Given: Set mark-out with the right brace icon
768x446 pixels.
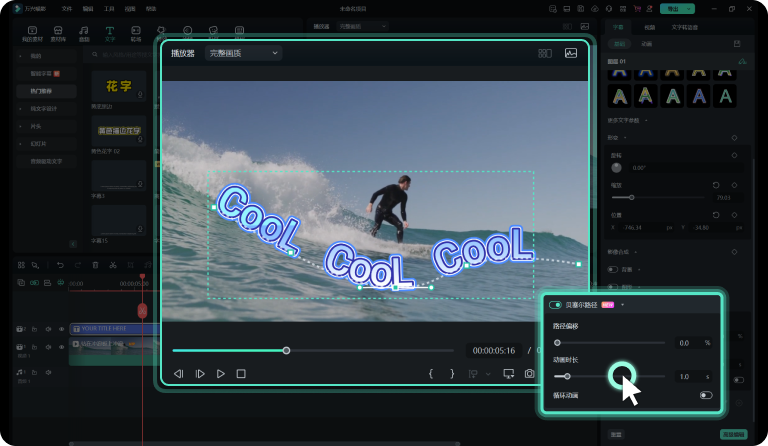Looking at the screenshot, I should pos(452,374).
